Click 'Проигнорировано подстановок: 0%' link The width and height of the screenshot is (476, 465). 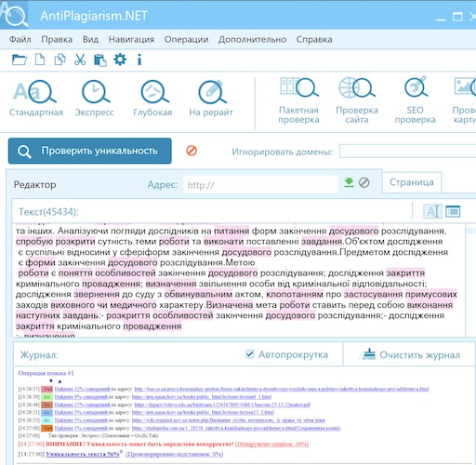click(175, 454)
